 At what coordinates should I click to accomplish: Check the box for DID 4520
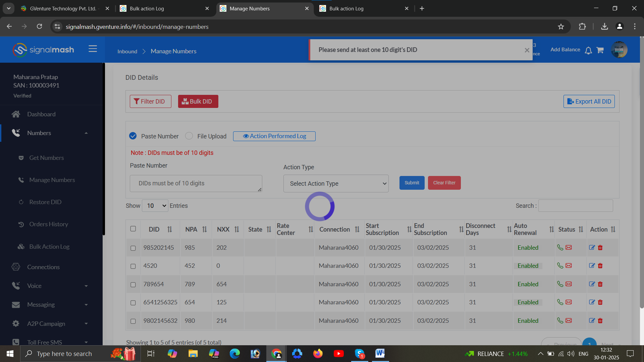tap(133, 266)
